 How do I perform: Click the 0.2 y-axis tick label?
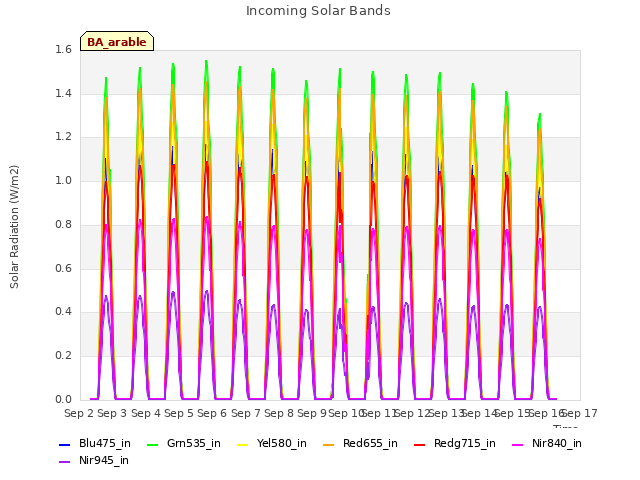click(63, 356)
